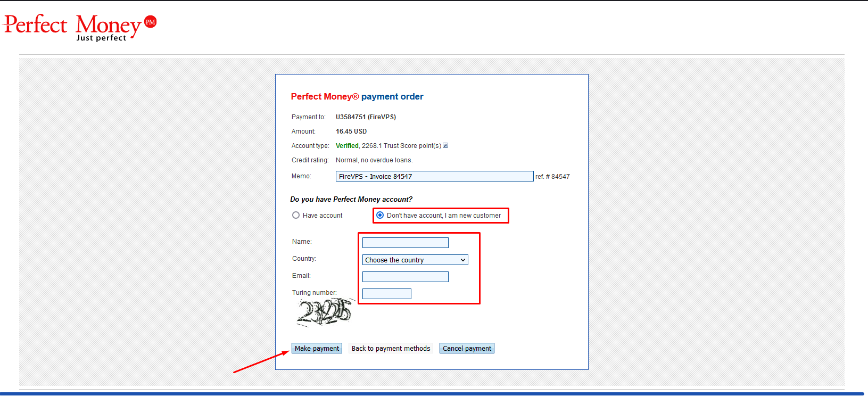Click the Turing number input field
The height and width of the screenshot is (396, 868).
(387, 294)
